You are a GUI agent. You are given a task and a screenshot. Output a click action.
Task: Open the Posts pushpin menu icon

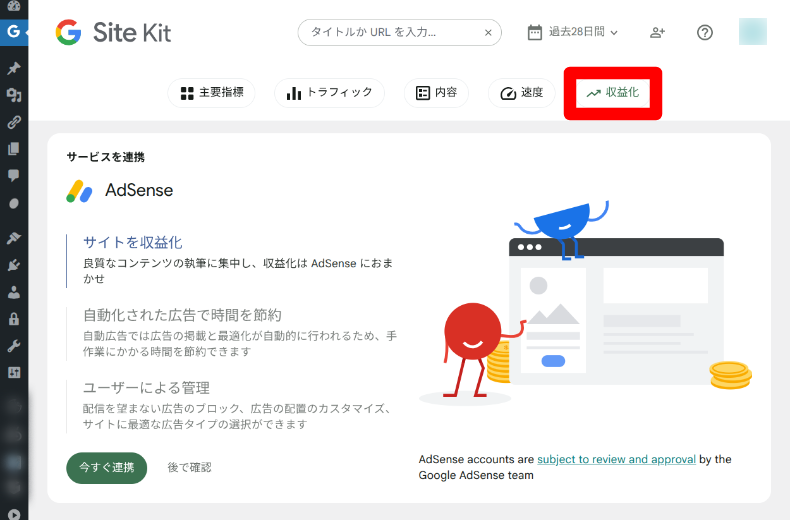coord(14,68)
